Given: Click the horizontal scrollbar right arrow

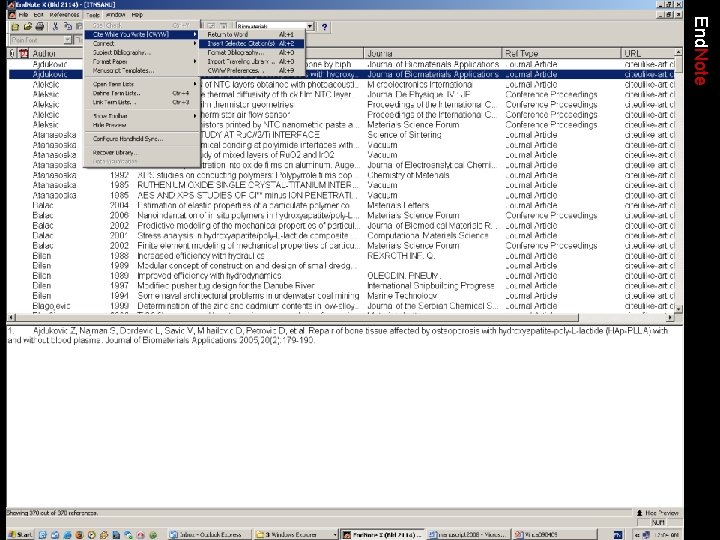Looking at the screenshot, I should click(670, 317).
